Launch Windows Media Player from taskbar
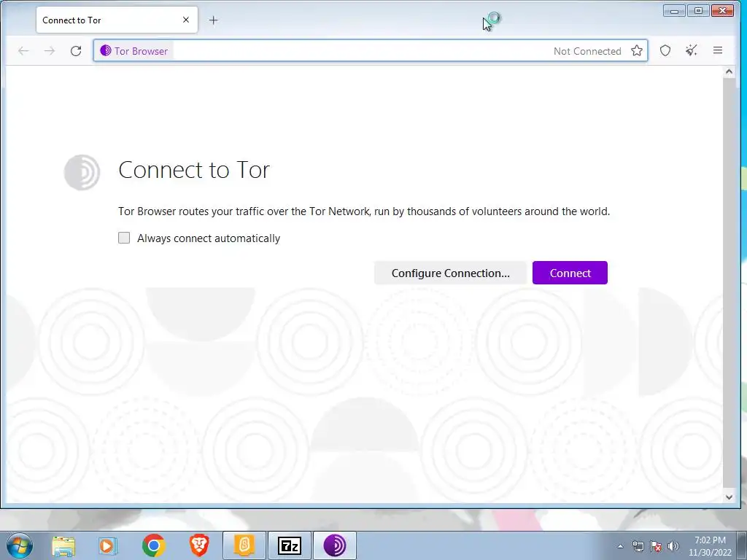 pos(107,545)
